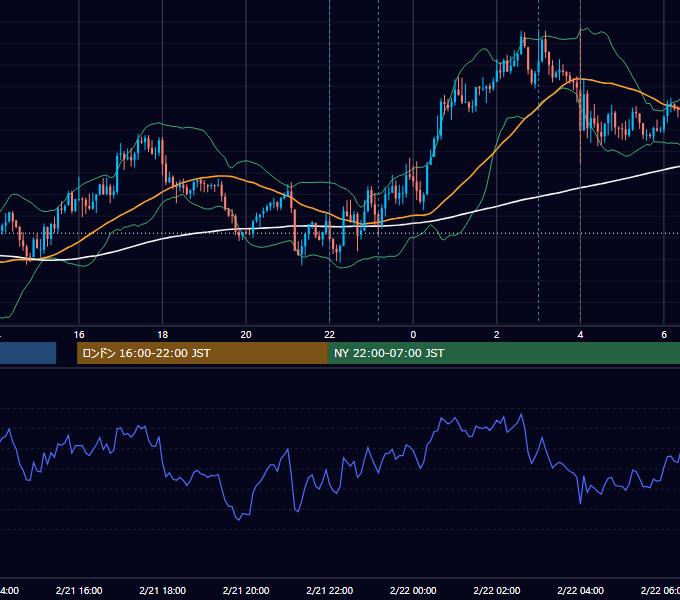Click the ロンドン 16:00-22:00 JST session bar

[202, 353]
